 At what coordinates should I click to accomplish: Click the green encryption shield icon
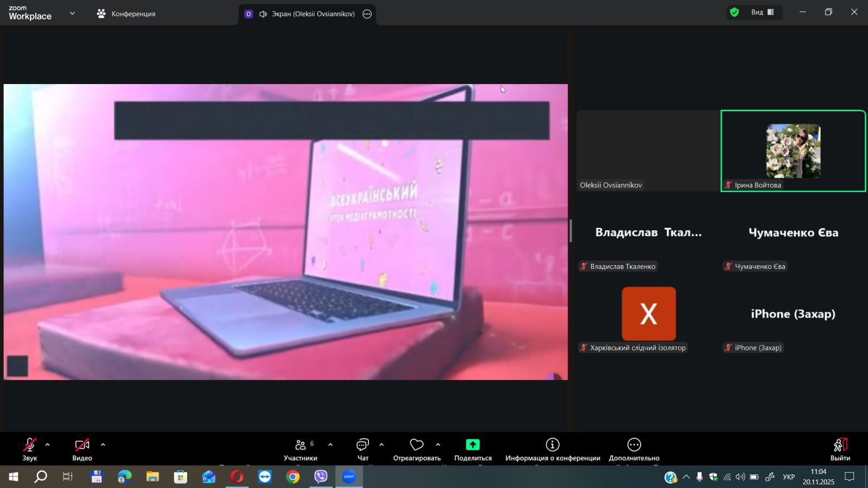[x=735, y=12]
